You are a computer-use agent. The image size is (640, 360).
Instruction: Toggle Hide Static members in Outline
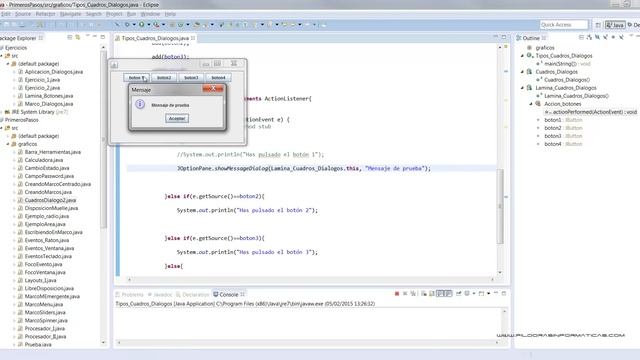point(605,38)
